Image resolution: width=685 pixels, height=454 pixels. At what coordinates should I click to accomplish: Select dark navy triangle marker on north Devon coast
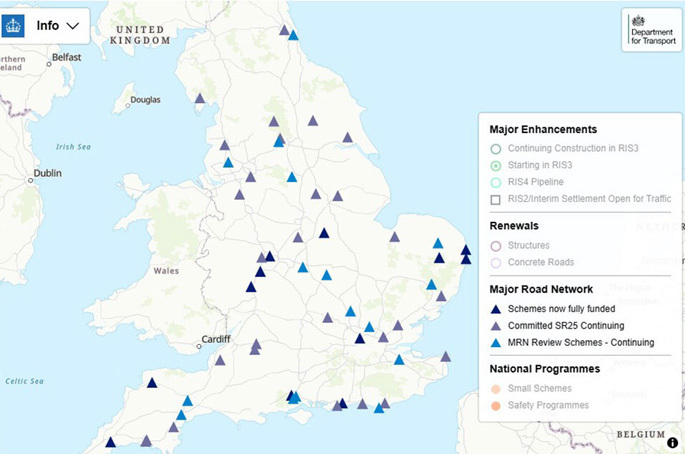coord(152,383)
